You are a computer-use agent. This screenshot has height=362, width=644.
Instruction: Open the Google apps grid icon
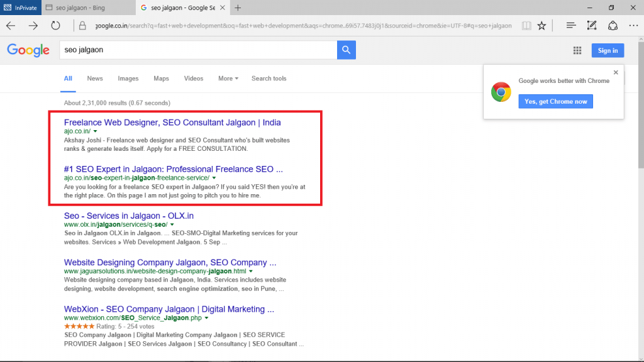tap(577, 50)
